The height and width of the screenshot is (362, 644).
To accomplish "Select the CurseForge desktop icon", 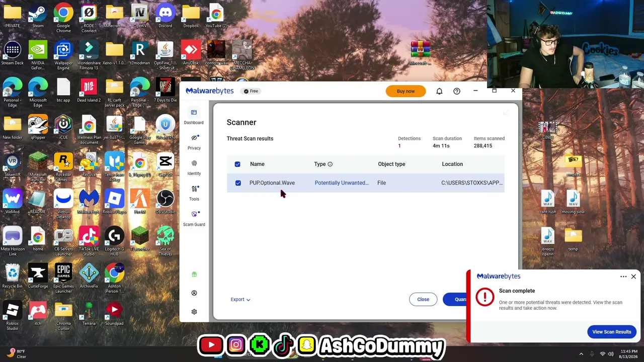I will point(38,276).
